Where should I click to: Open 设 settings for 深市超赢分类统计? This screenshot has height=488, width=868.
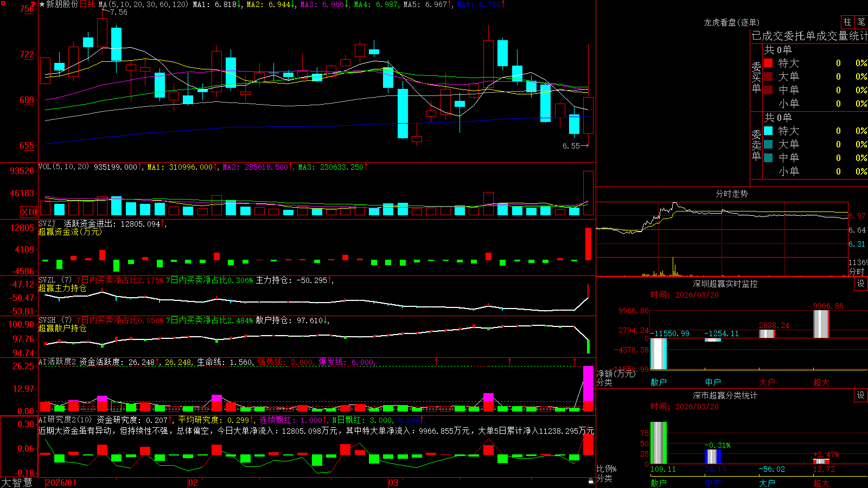(x=861, y=395)
